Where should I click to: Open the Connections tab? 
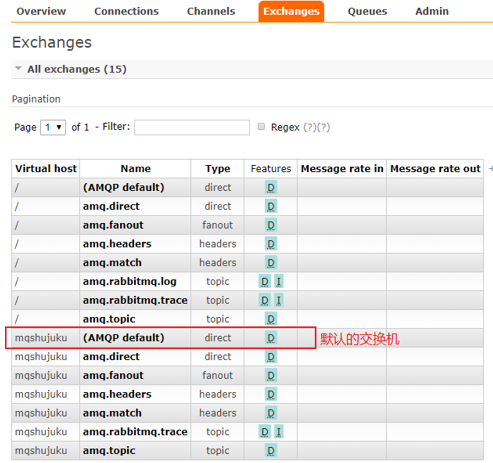126,11
